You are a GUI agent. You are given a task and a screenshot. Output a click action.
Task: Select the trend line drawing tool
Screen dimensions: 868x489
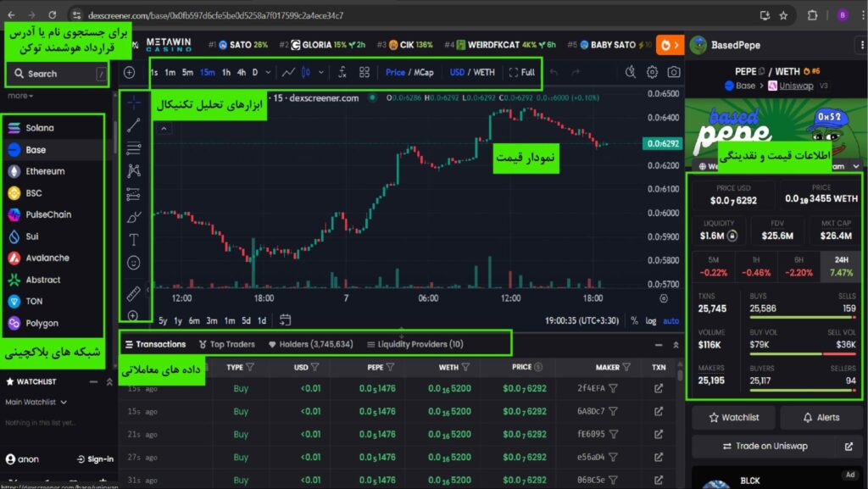click(x=133, y=125)
